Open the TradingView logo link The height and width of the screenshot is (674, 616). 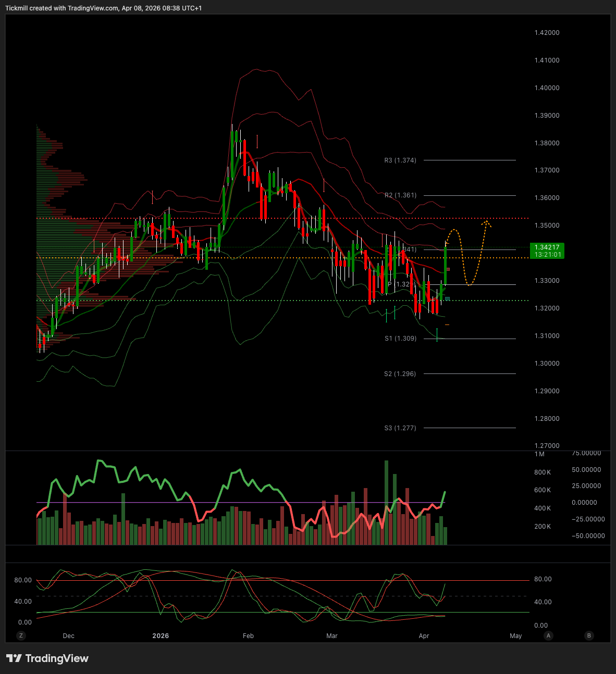[47, 658]
